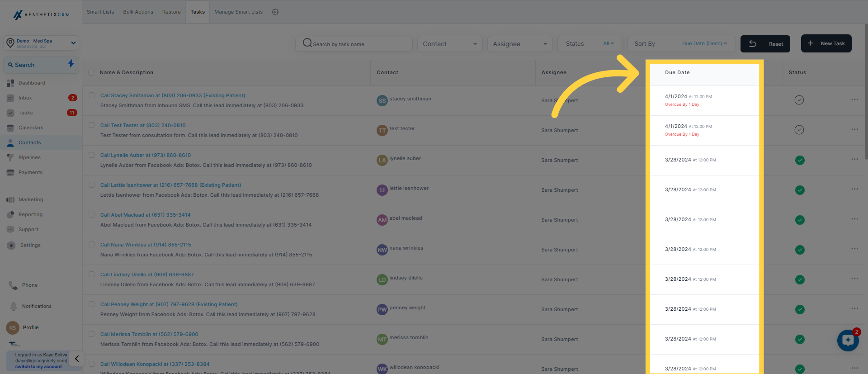The width and height of the screenshot is (868, 374).
Task: Open the gear settings icon beside Manage Smart Lists
Action: coord(275,12)
